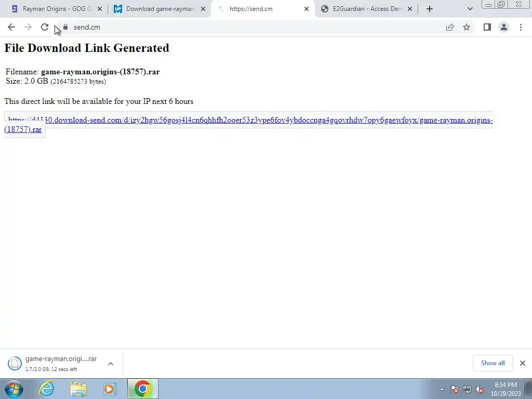Click the filename game-rayman.origins-(18757).rar text
The image size is (532, 399).
click(x=100, y=72)
